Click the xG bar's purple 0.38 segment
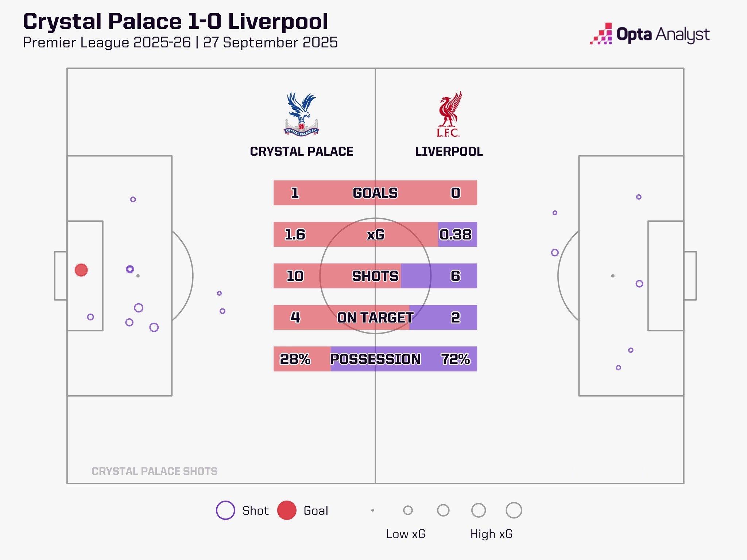Image resolution: width=747 pixels, height=560 pixels. 457,234
